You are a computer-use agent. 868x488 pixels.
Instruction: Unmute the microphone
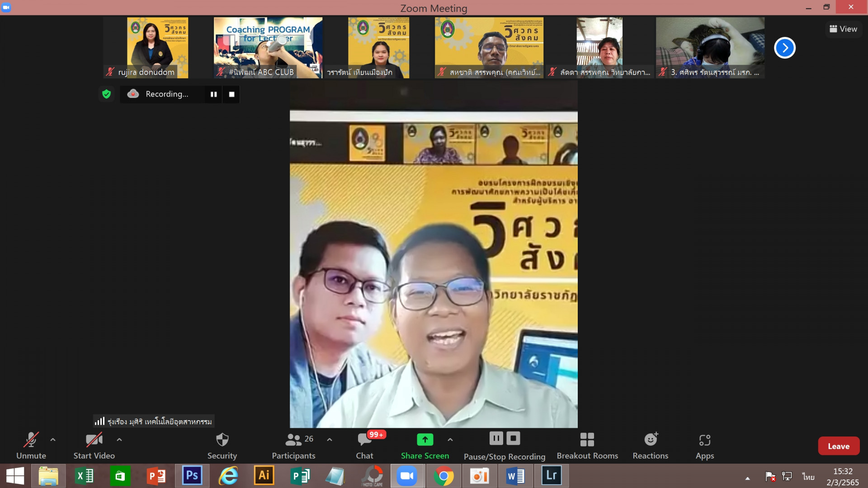(x=31, y=446)
